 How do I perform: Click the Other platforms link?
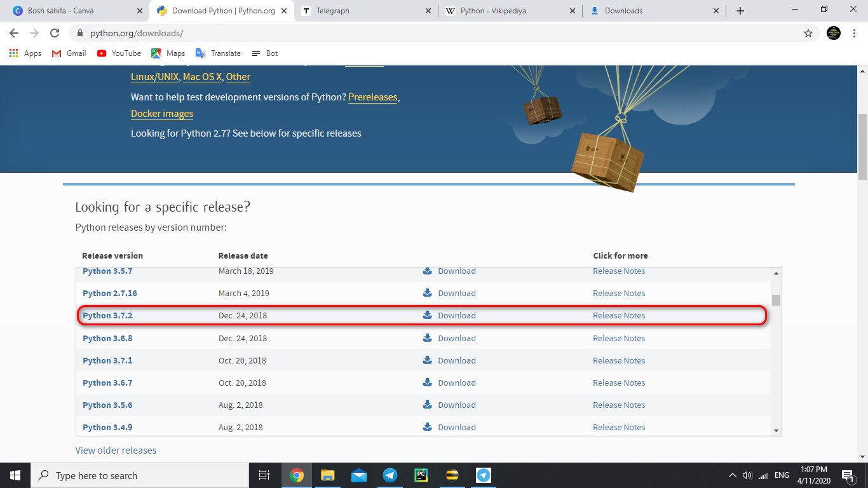pos(238,77)
